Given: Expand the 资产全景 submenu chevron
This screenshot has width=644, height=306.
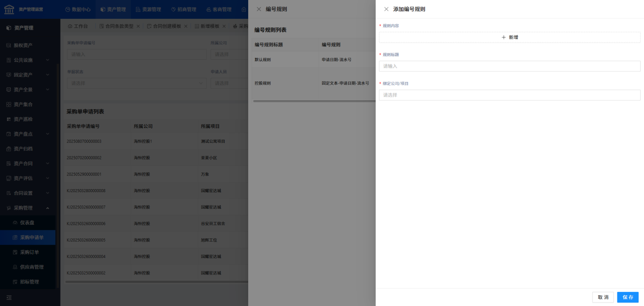Looking at the screenshot, I should point(48,89).
